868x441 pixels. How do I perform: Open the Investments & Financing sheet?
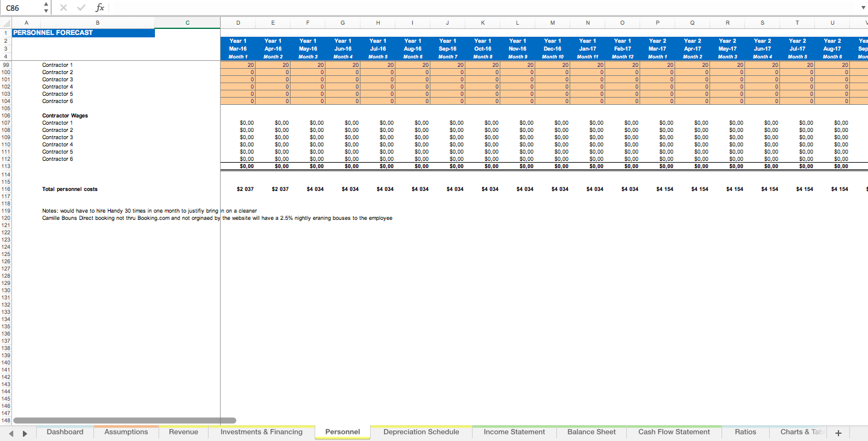(x=261, y=432)
